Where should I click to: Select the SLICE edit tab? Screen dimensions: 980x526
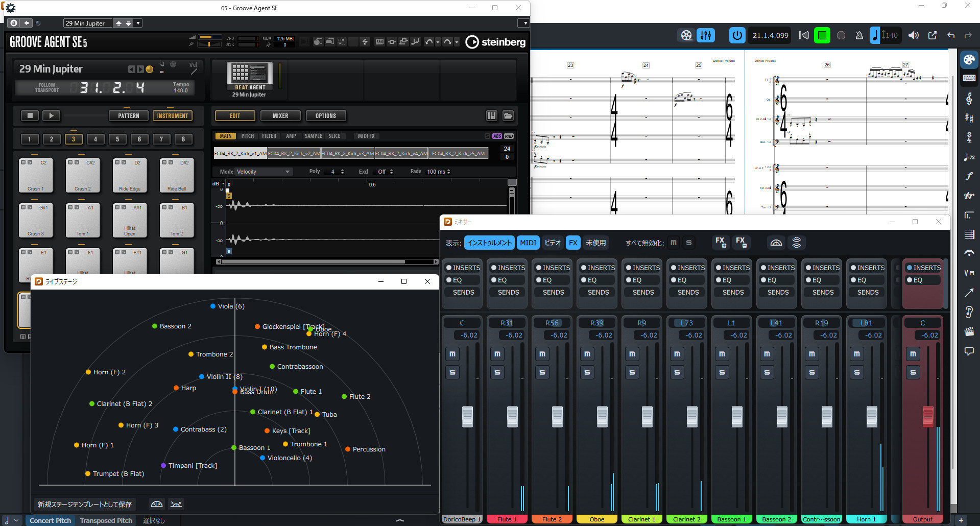coord(334,136)
